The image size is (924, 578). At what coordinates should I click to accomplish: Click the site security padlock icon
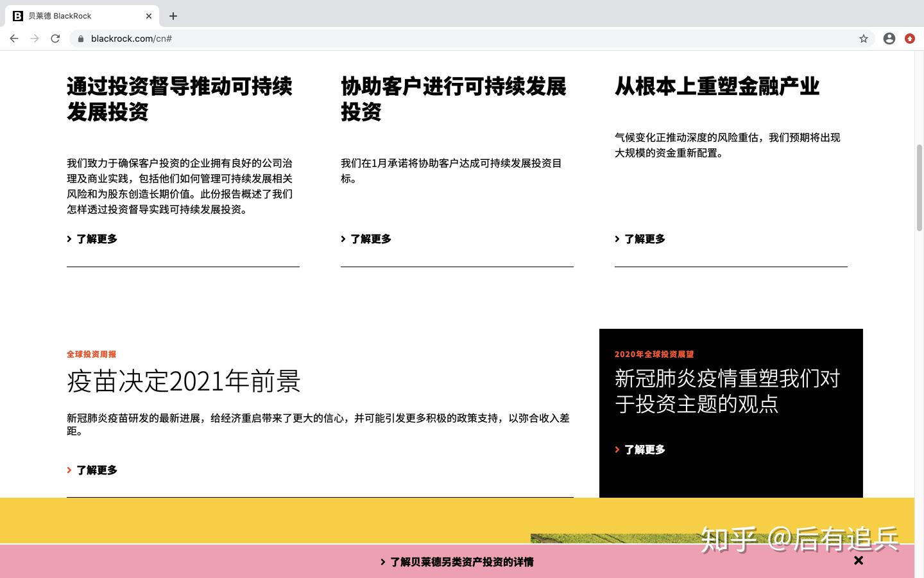pyautogui.click(x=80, y=39)
